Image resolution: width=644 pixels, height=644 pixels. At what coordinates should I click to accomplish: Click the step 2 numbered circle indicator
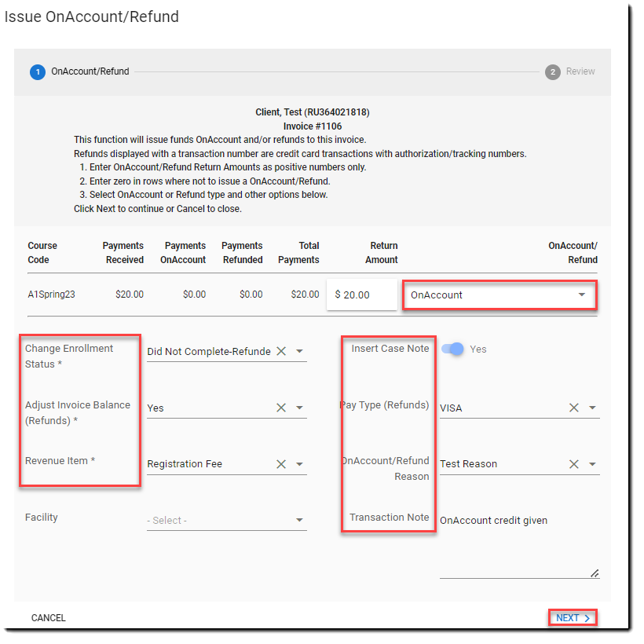[x=551, y=71]
